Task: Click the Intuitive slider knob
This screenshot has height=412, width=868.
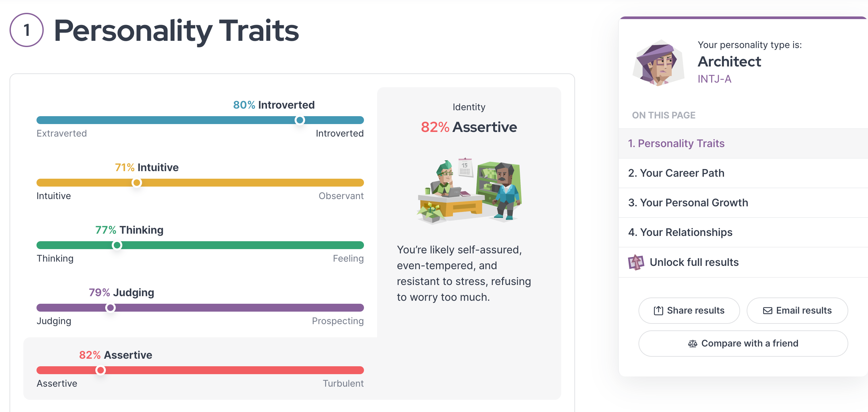Action: tap(136, 183)
